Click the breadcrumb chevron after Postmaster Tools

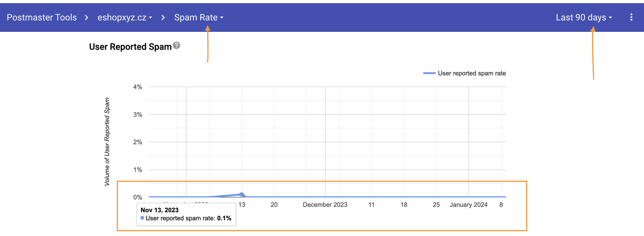[x=86, y=17]
